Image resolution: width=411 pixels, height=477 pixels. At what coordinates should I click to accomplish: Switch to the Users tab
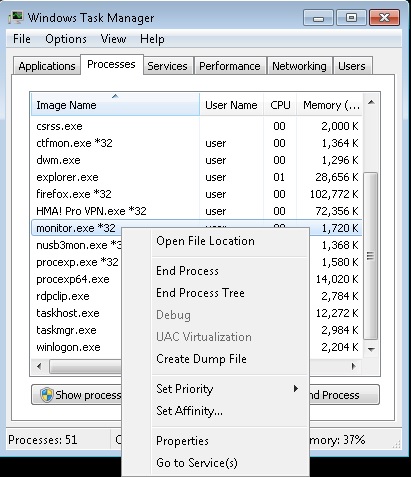point(352,66)
